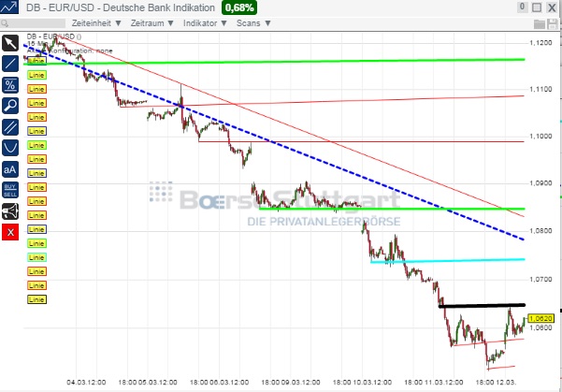Click the megaphone alert tool

10,211
